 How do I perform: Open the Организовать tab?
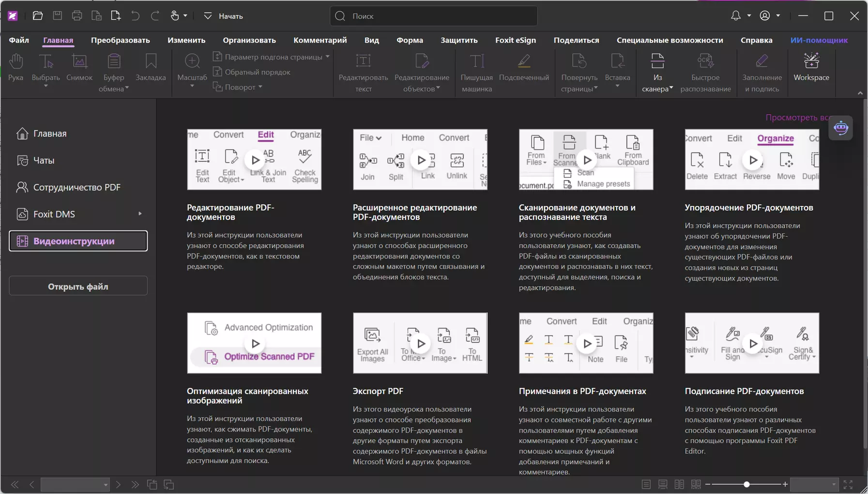[x=249, y=40]
